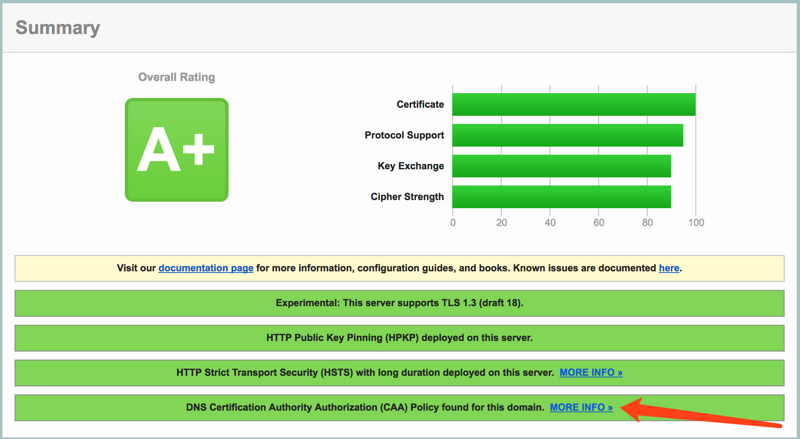This screenshot has width=800, height=439.
Task: Click the TLS 1.3 experimental notice banner
Action: click(x=399, y=303)
